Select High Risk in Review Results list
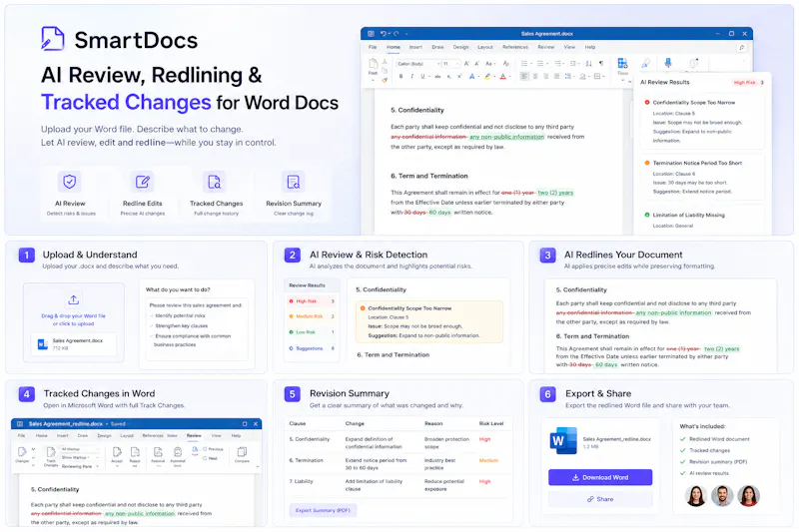Image resolution: width=799 pixels, height=532 pixels. [312, 301]
